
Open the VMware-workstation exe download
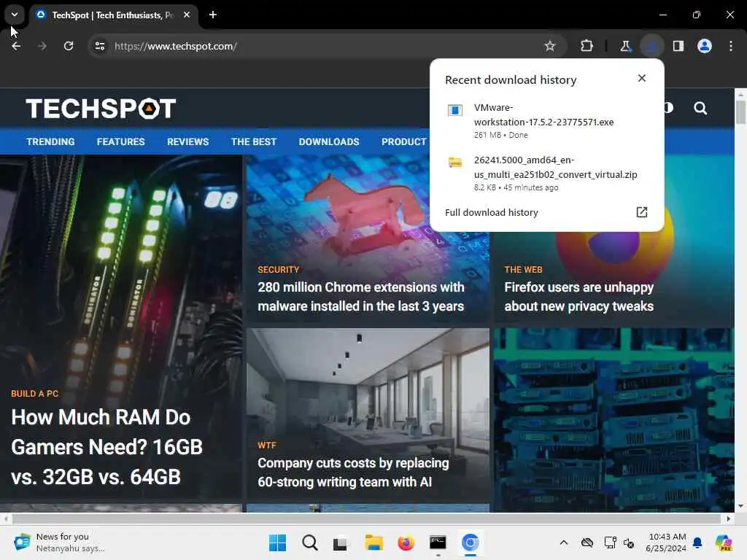point(546,121)
